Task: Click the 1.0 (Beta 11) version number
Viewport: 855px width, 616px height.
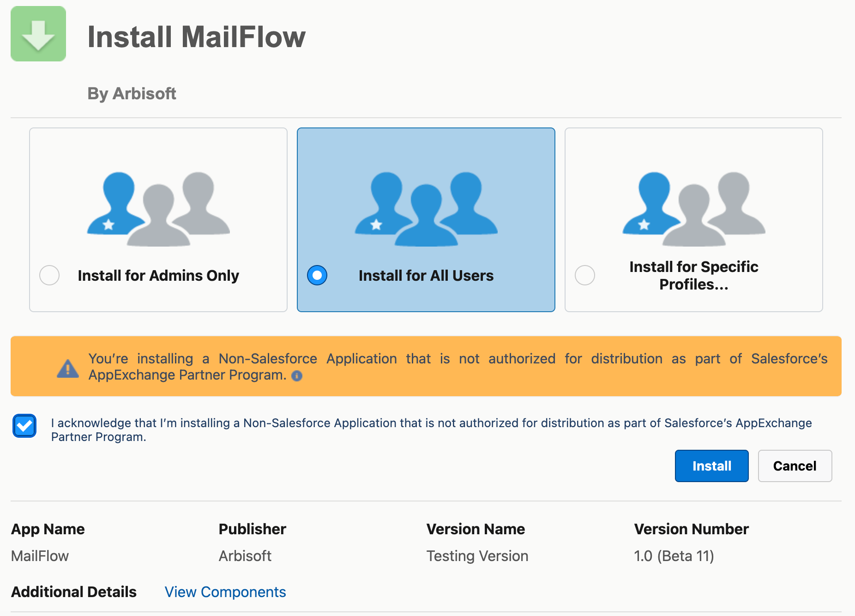Action: tap(674, 556)
